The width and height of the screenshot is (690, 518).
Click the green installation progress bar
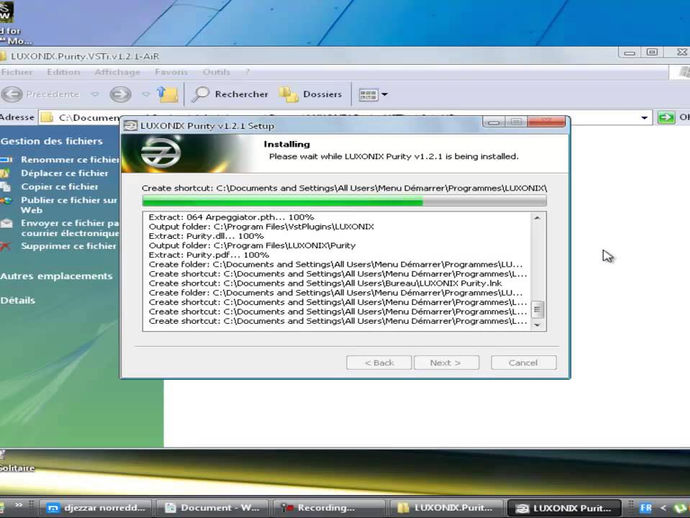coord(344,202)
